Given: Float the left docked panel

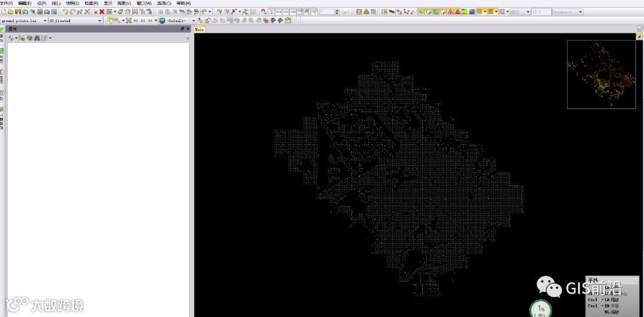Looking at the screenshot, I should tap(183, 29).
